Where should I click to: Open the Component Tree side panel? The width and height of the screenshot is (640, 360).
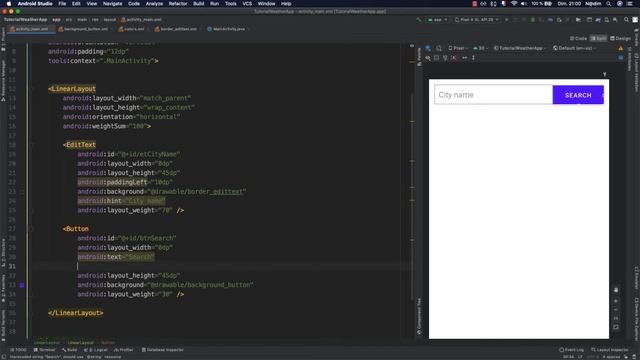419,316
